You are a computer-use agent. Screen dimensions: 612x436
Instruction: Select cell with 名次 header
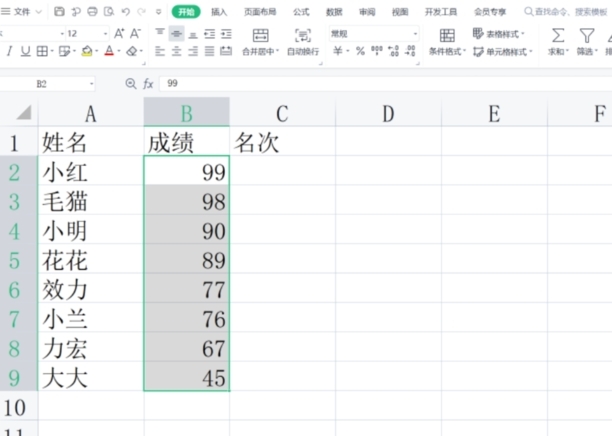tap(282, 142)
